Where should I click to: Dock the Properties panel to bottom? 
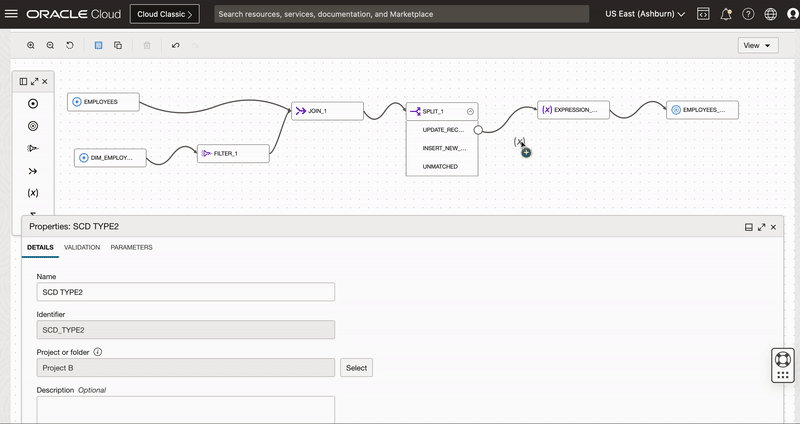[749, 227]
